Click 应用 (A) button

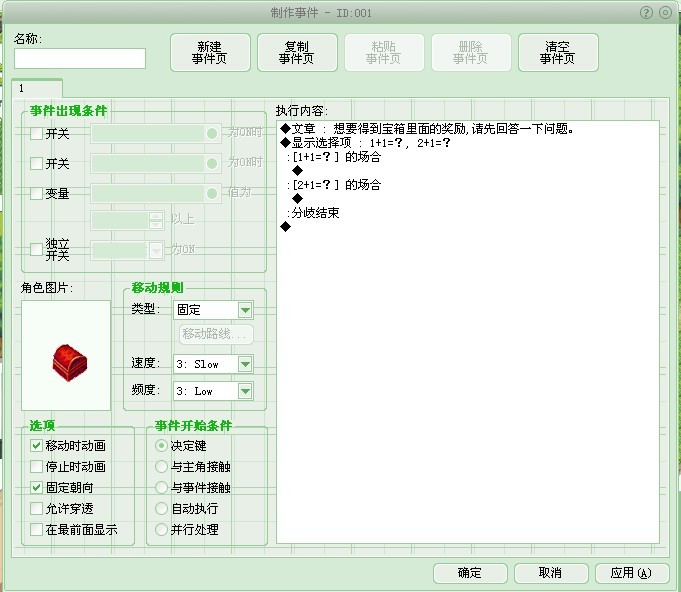coord(631,573)
